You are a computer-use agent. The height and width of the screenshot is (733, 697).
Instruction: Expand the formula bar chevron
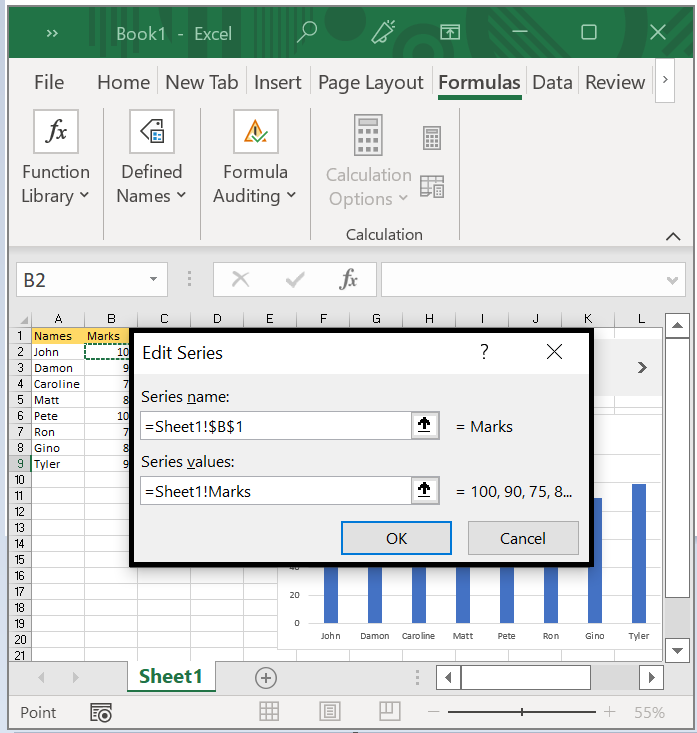[x=672, y=280]
